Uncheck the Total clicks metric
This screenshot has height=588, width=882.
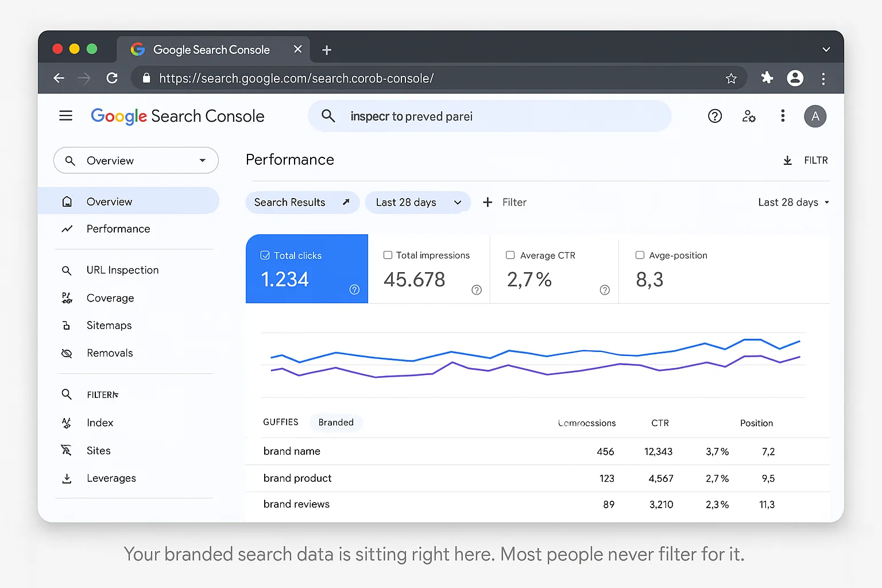tap(265, 254)
